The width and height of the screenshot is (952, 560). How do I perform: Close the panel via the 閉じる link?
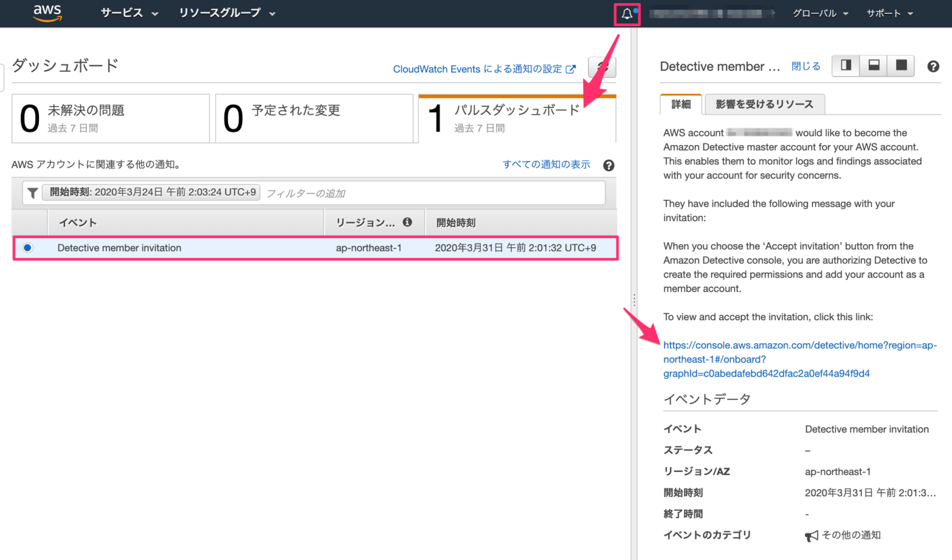click(805, 66)
